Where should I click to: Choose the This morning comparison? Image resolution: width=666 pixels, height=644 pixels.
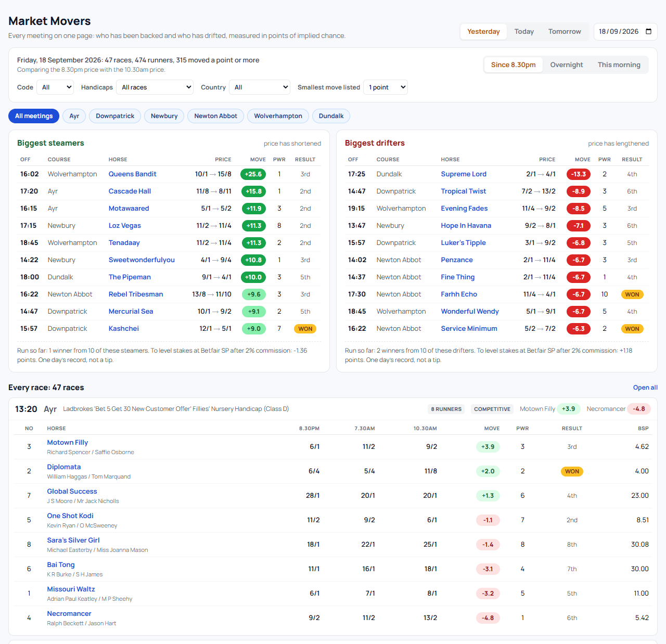click(619, 65)
